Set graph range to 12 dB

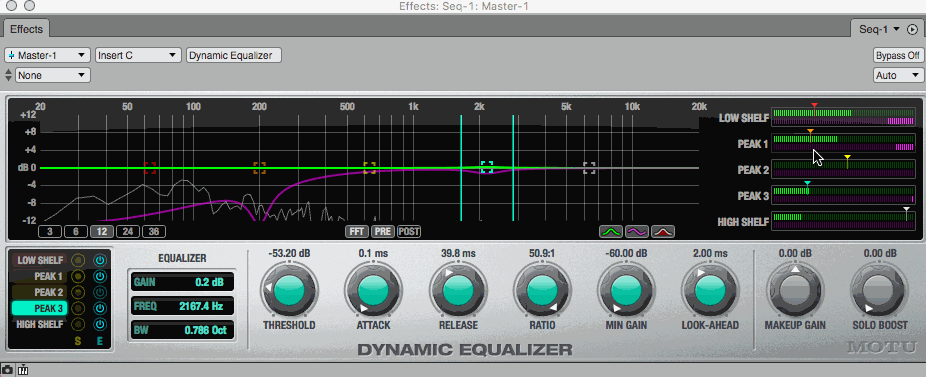[x=102, y=232]
